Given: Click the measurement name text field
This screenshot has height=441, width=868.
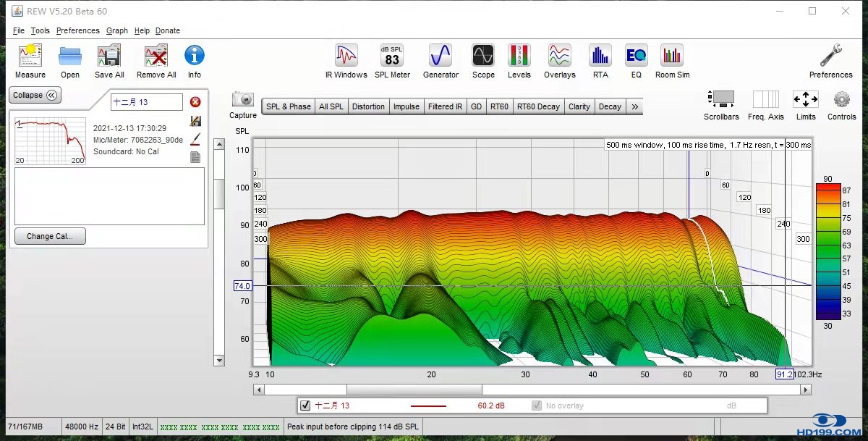Looking at the screenshot, I should (147, 102).
